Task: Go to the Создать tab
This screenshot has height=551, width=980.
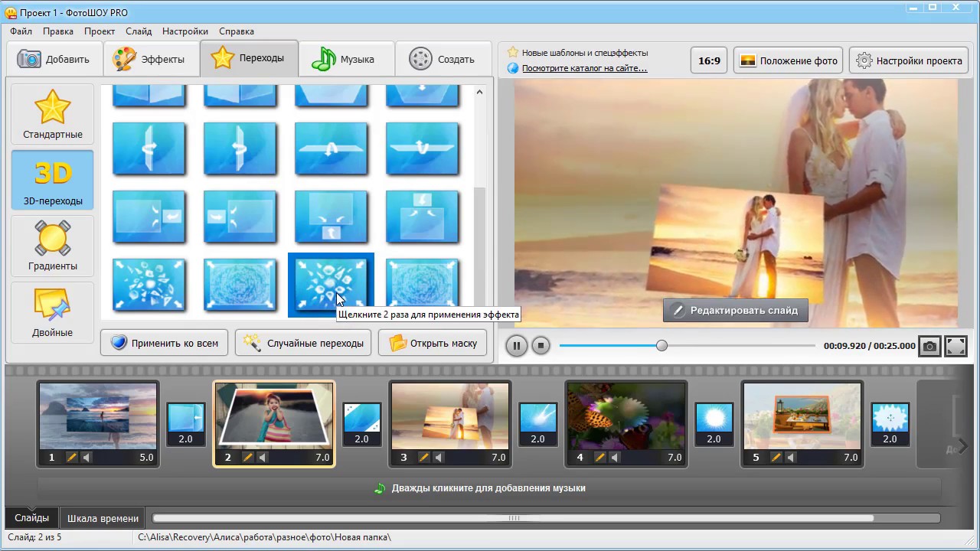Action: click(x=442, y=59)
